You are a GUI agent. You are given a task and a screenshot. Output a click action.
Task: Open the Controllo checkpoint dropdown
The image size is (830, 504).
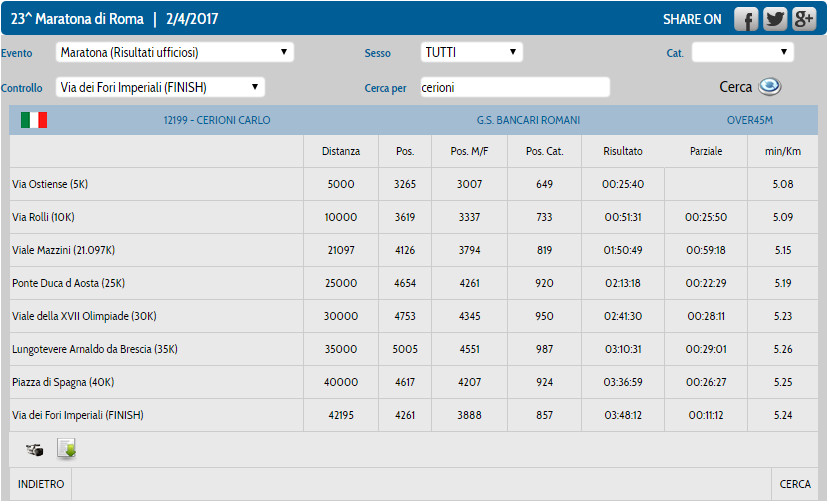(160, 87)
